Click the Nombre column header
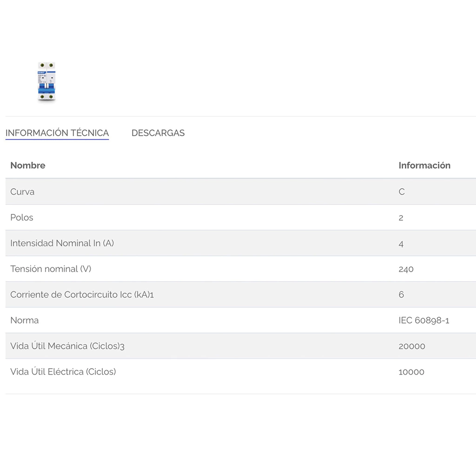Screen dimensions: 476x476 (x=28, y=165)
